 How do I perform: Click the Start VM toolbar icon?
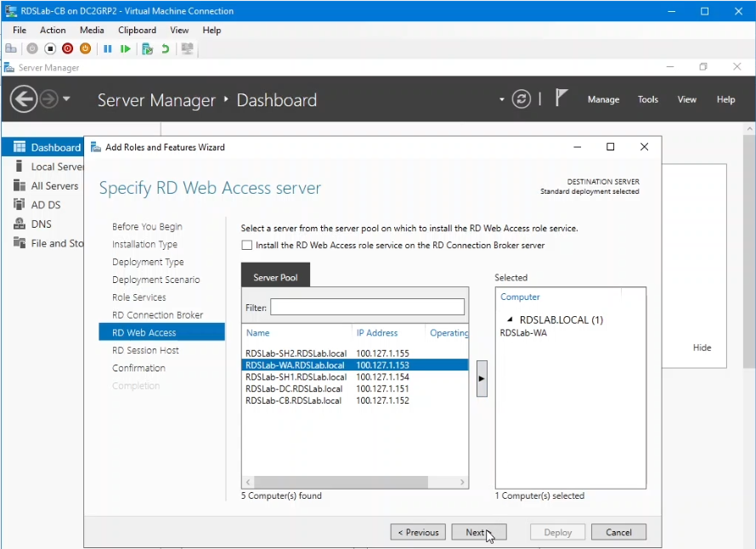(x=32, y=48)
